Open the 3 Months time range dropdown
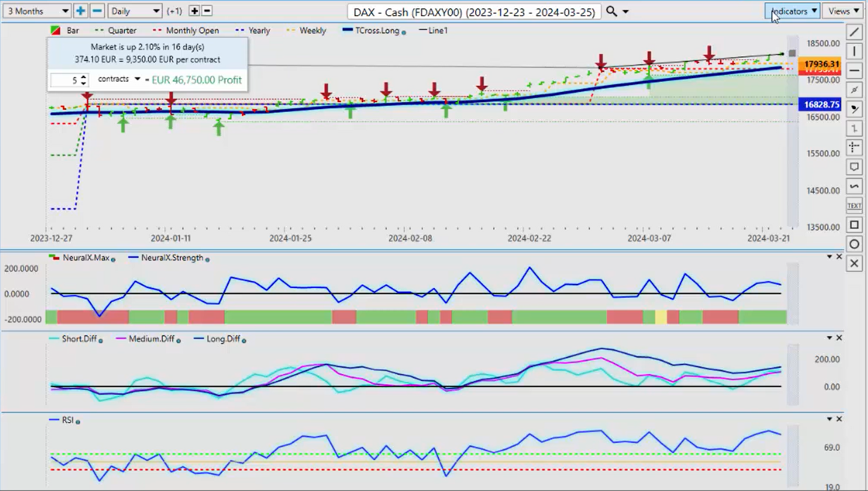Viewport: 868px width, 491px height. (38, 11)
